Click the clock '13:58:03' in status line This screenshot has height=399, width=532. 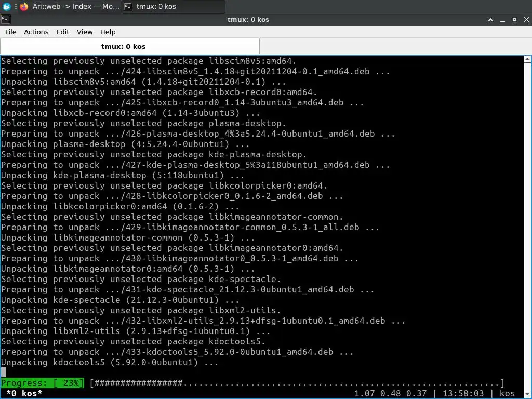coord(463,393)
